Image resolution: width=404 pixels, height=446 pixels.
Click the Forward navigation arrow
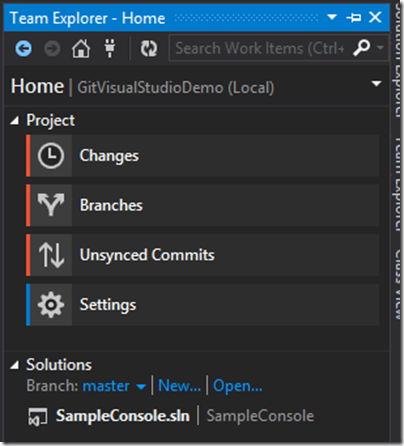pyautogui.click(x=52, y=49)
